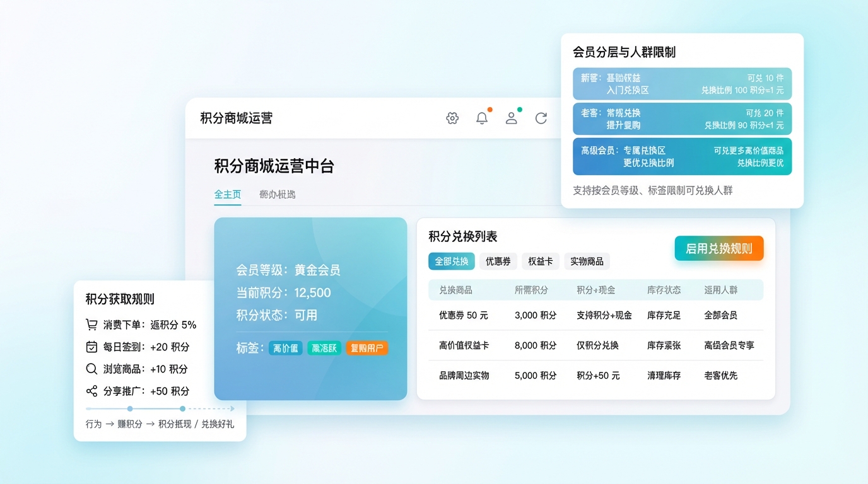Switch to the second tab beside 全主页

pyautogui.click(x=277, y=194)
